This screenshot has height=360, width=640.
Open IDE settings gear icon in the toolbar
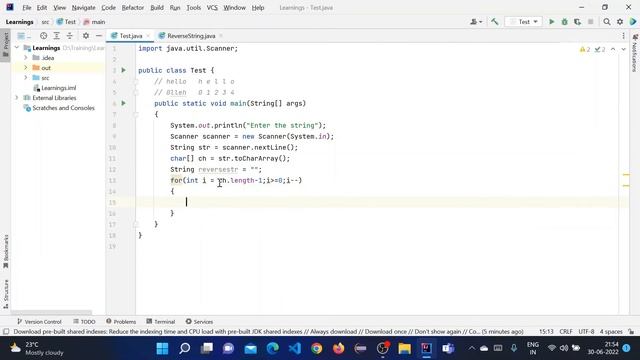coord(620,22)
